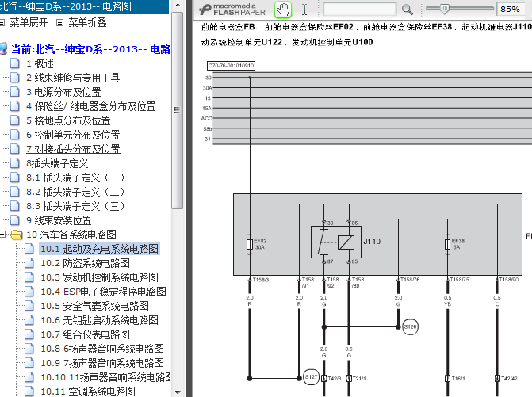Viewport: 532px width, 397px height.
Task: Select 10.1 起动及充电系统电路图
Action: [x=99, y=249]
